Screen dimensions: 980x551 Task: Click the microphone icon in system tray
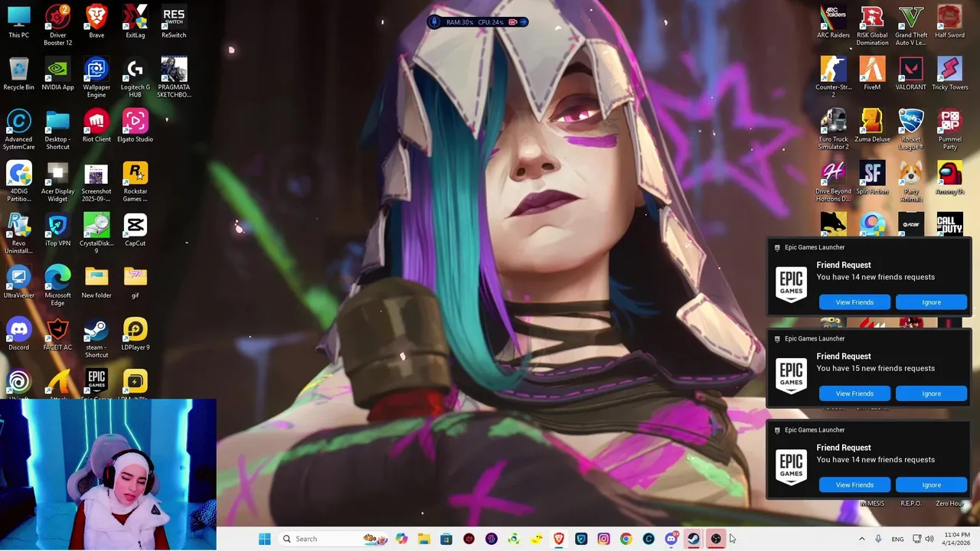(878, 539)
